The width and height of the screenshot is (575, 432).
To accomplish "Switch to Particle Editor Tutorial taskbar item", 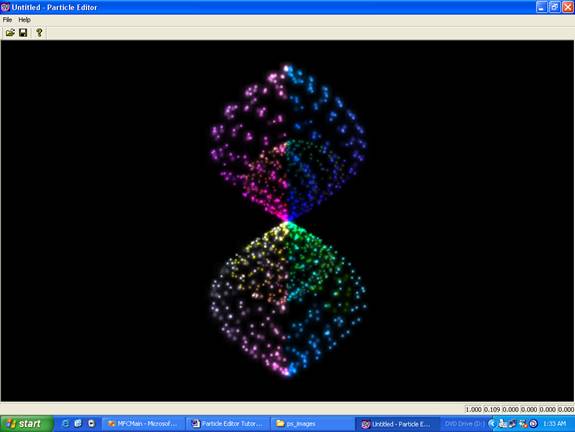I will click(228, 424).
